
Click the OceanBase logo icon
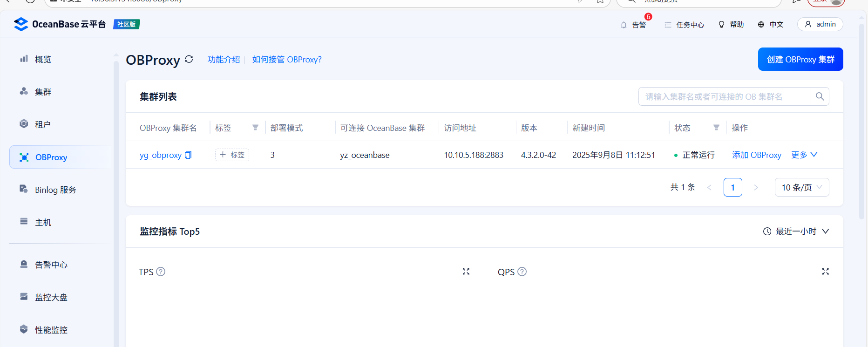click(x=21, y=24)
